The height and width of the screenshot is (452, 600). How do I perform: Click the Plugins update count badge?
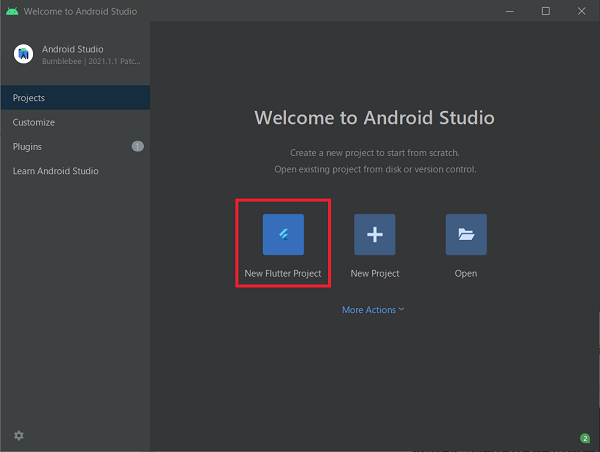point(138,146)
